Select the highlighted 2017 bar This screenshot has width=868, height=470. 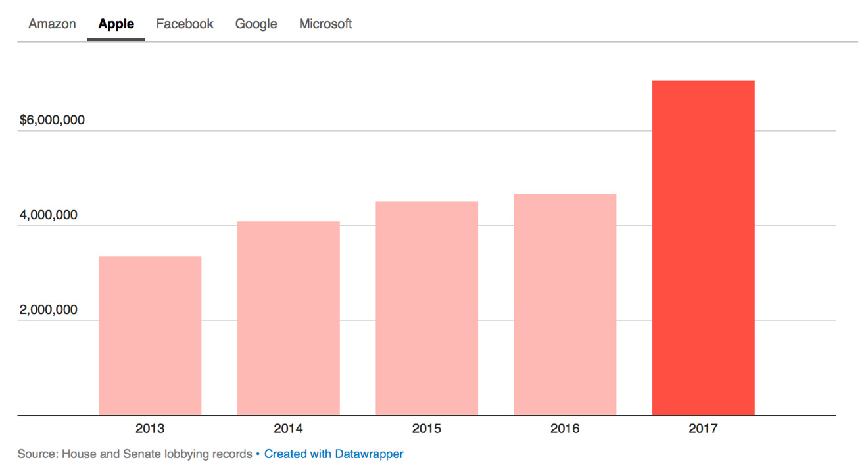704,248
